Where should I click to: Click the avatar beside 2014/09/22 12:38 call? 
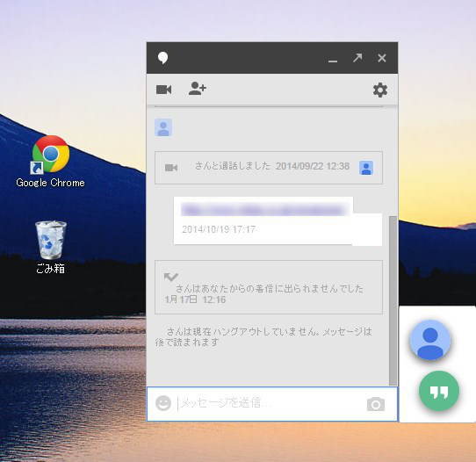click(366, 168)
